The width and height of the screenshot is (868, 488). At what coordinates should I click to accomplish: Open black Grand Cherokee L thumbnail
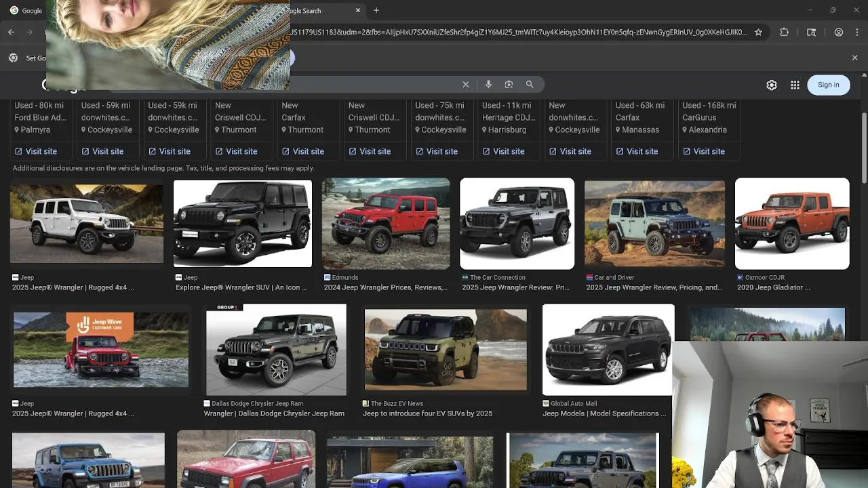click(608, 350)
